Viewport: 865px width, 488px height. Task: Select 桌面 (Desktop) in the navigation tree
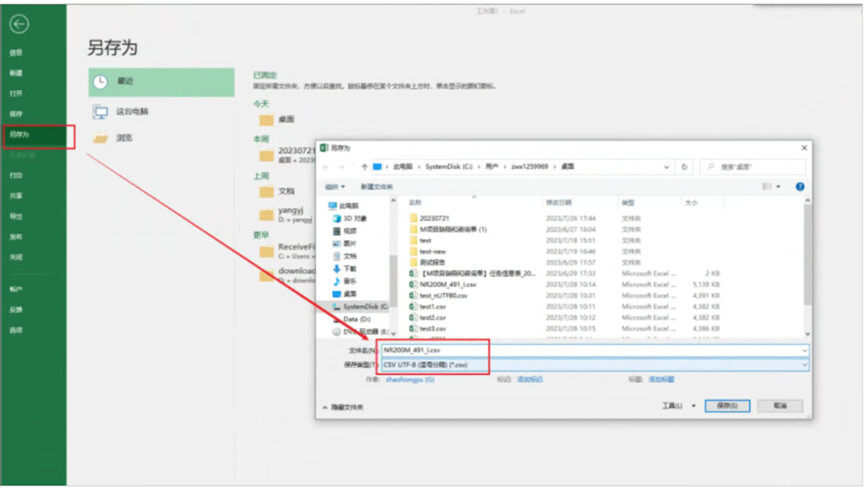point(345,294)
